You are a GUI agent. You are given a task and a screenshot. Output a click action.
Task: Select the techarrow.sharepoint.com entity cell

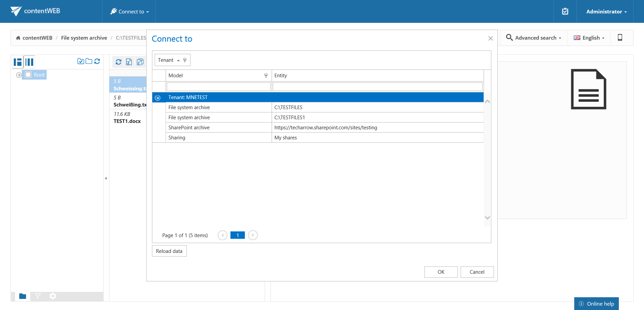[x=378, y=128]
